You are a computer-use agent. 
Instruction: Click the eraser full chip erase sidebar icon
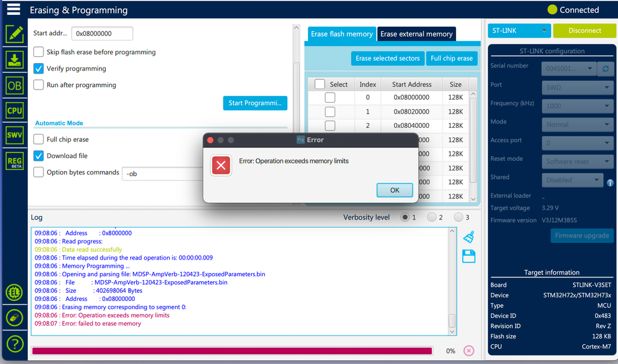tap(15, 318)
